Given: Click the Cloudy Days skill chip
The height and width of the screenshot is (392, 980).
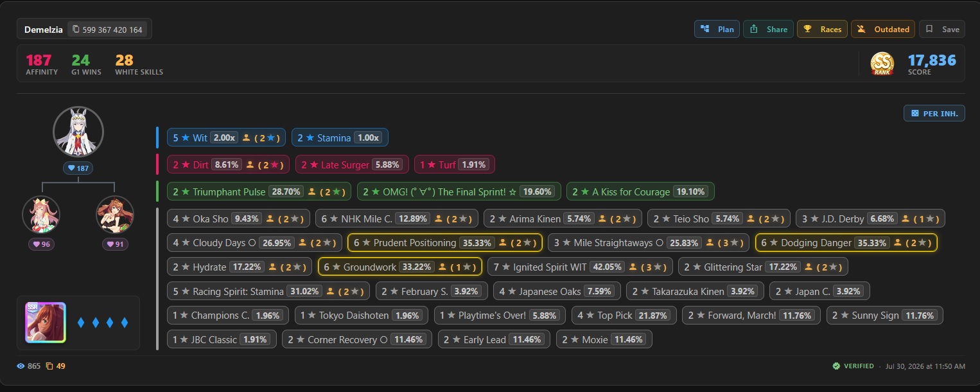Looking at the screenshot, I should tap(254, 242).
